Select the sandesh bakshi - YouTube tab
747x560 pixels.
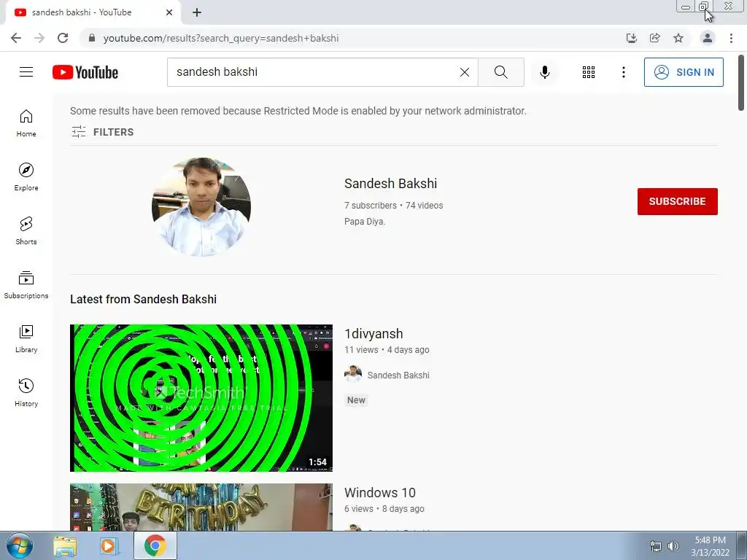(93, 12)
